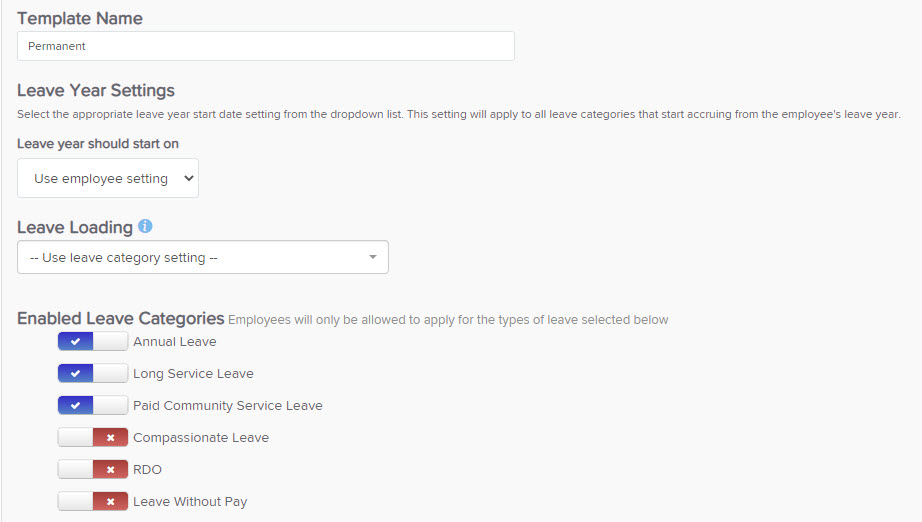
Task: Click the Annual Leave label text
Action: point(175,342)
